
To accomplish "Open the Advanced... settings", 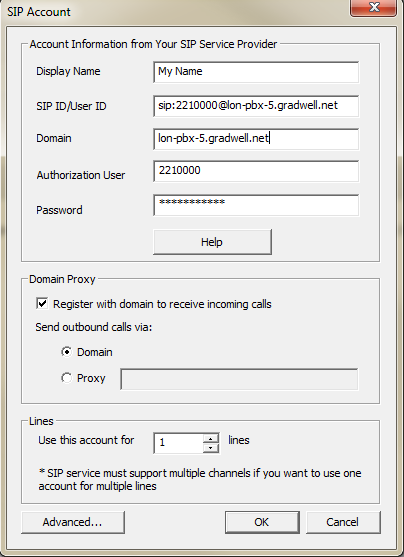I will [x=72, y=522].
